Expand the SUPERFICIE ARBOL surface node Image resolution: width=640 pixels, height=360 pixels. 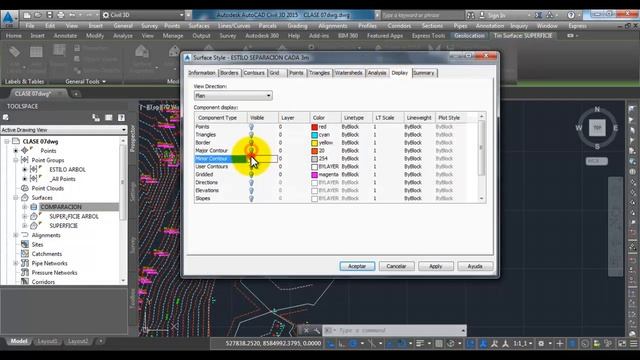point(24,216)
